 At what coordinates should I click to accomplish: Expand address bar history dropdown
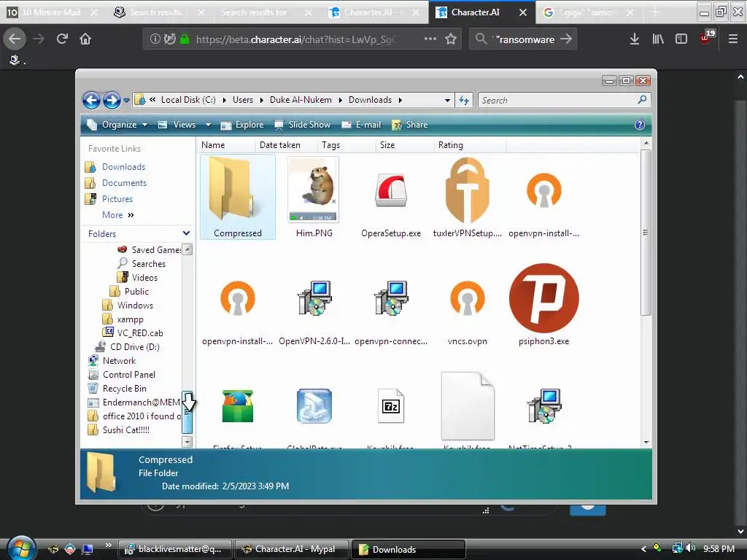tap(447, 100)
